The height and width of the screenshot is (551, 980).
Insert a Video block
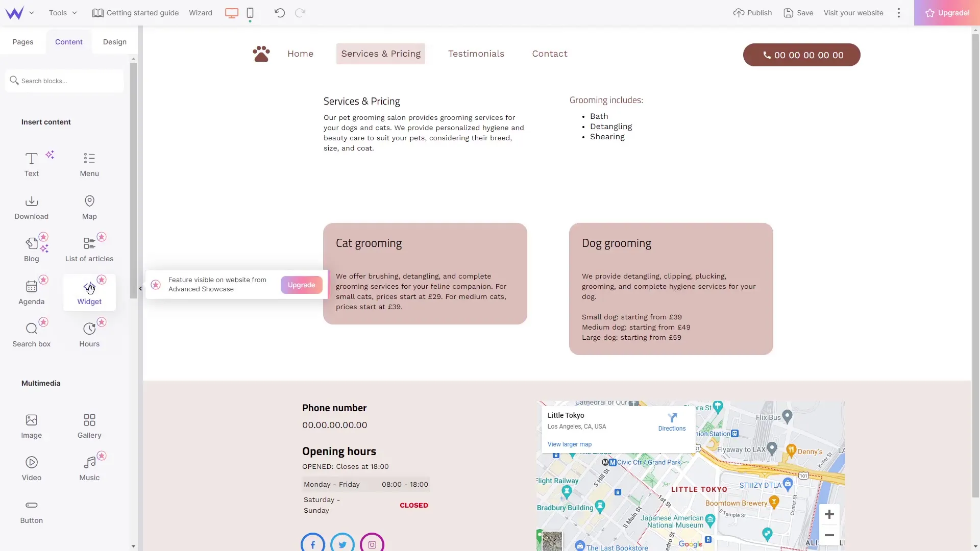31,468
